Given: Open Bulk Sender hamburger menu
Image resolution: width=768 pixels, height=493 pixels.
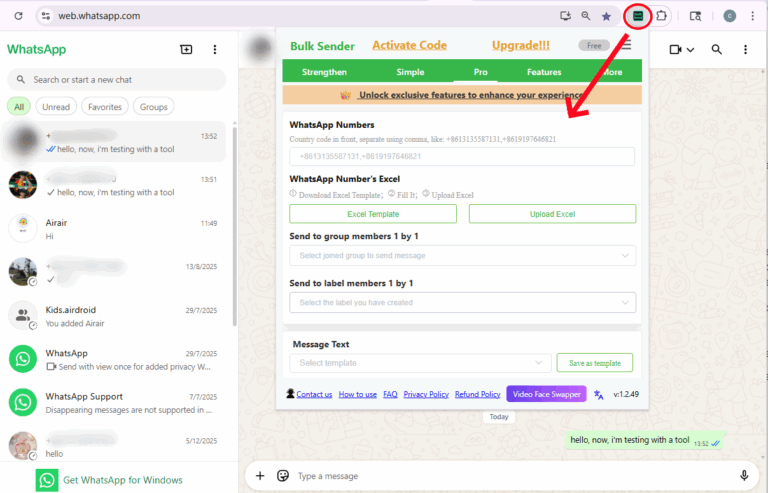Looking at the screenshot, I should click(626, 45).
